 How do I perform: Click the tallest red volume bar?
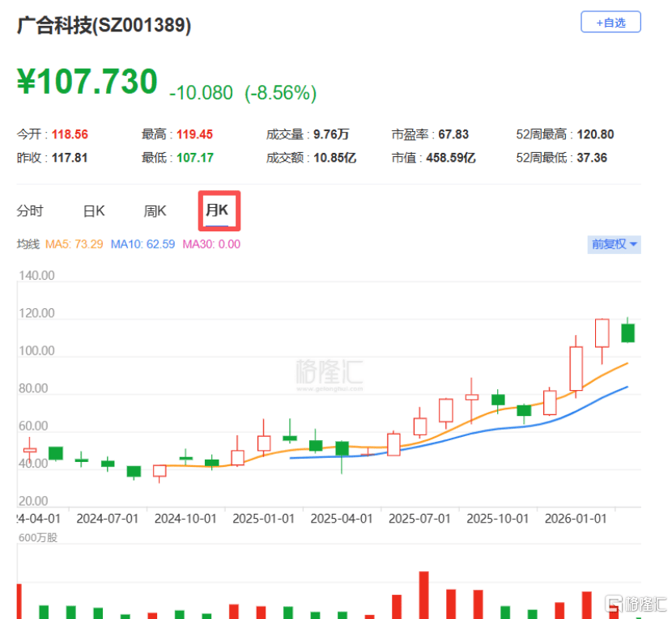(423, 595)
